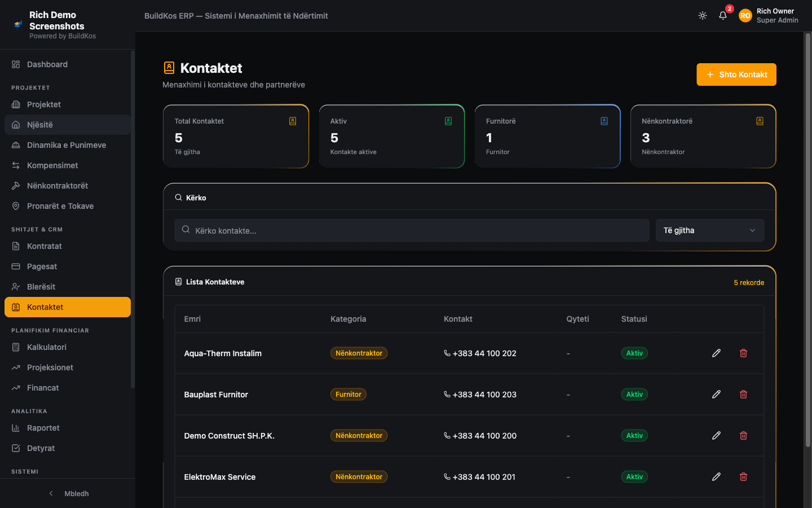
Task: Open Blerësit in the sidebar
Action: click(x=68, y=287)
